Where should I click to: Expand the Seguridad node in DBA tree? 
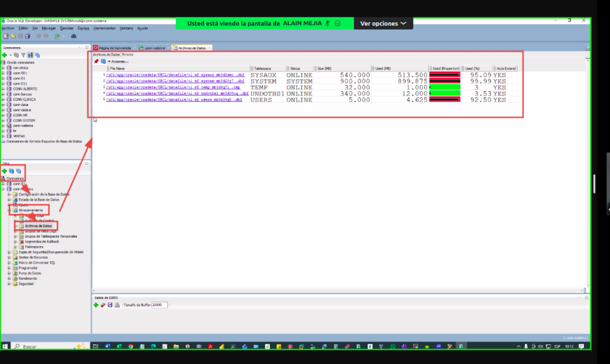pyautogui.click(x=9, y=284)
